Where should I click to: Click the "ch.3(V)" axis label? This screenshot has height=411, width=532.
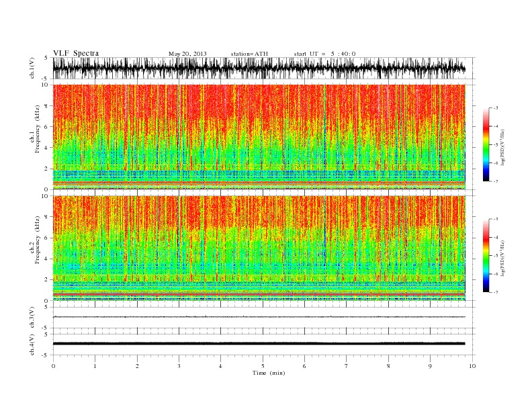[x=32, y=317]
